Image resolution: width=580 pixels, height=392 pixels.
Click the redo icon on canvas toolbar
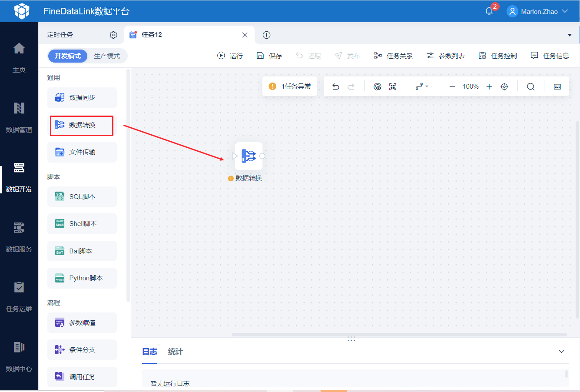[351, 86]
